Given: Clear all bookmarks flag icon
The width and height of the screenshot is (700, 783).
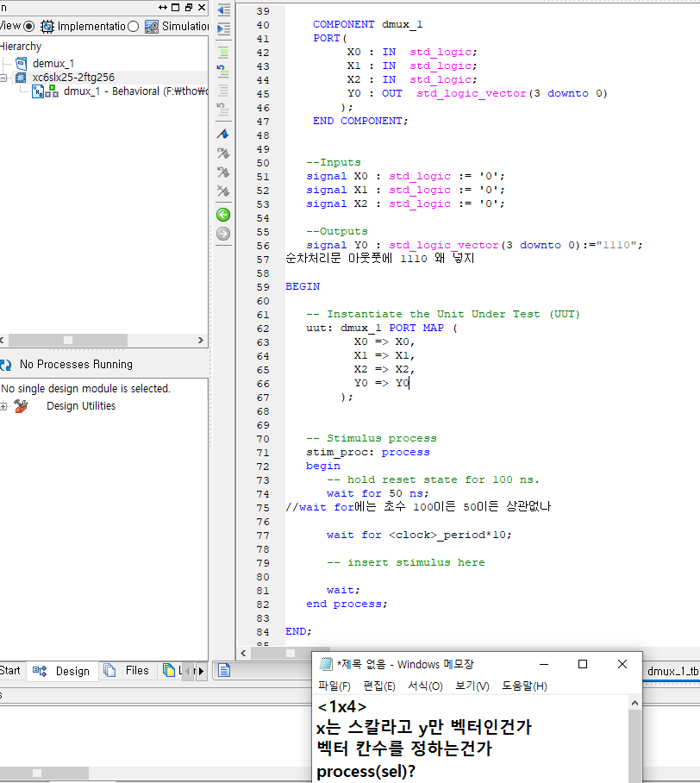Looking at the screenshot, I should point(223,191).
